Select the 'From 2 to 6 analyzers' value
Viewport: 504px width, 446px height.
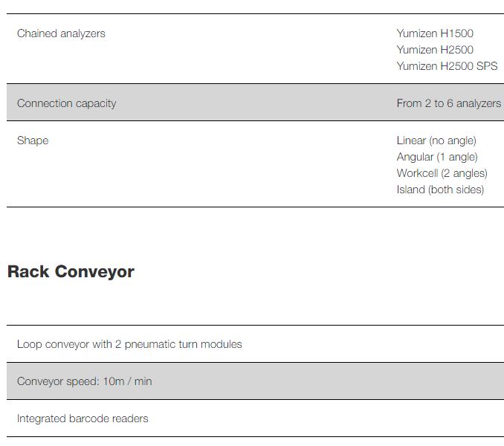[448, 103]
